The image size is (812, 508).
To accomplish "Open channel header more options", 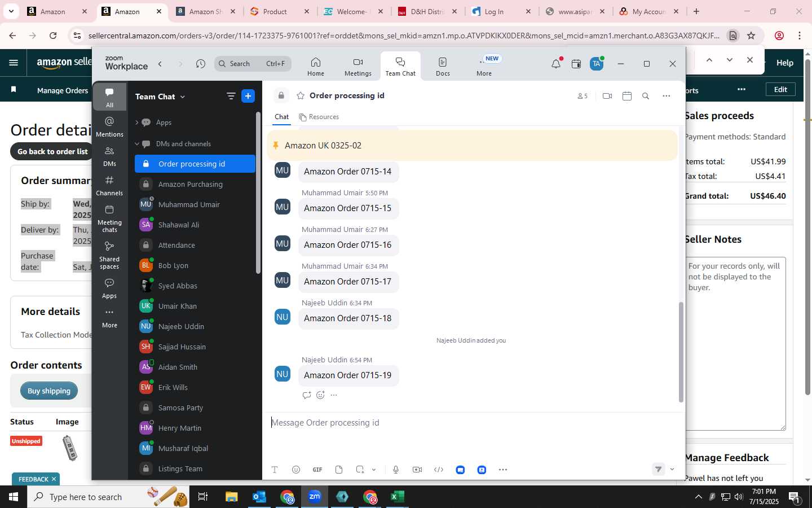I will coord(667,96).
